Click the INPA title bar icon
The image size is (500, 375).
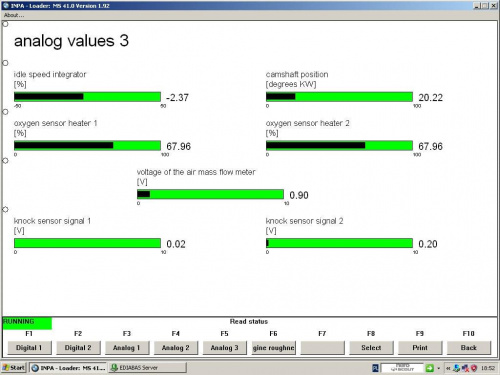coord(6,6)
